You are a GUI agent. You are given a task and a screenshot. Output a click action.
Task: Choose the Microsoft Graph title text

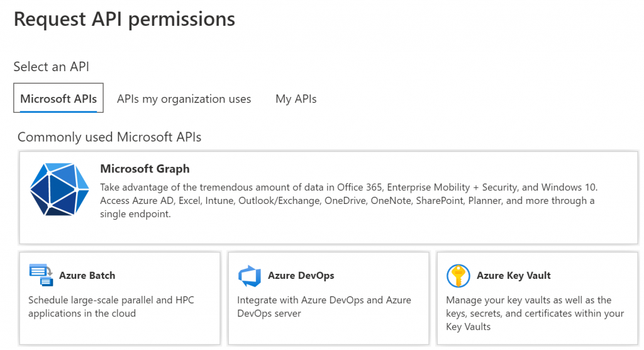(x=145, y=169)
